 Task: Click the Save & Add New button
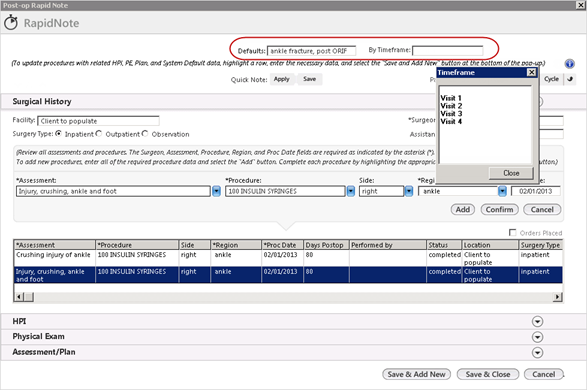[x=416, y=374]
